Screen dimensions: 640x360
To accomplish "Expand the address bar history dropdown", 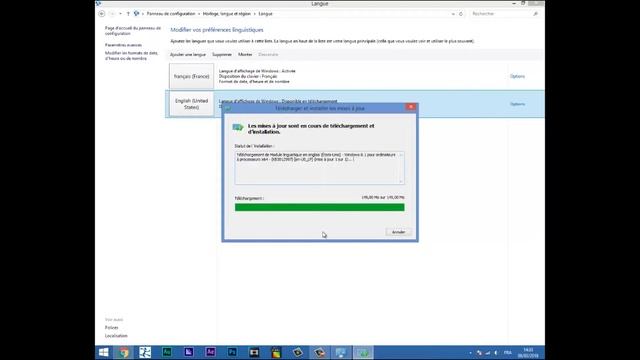I will pos(453,14).
